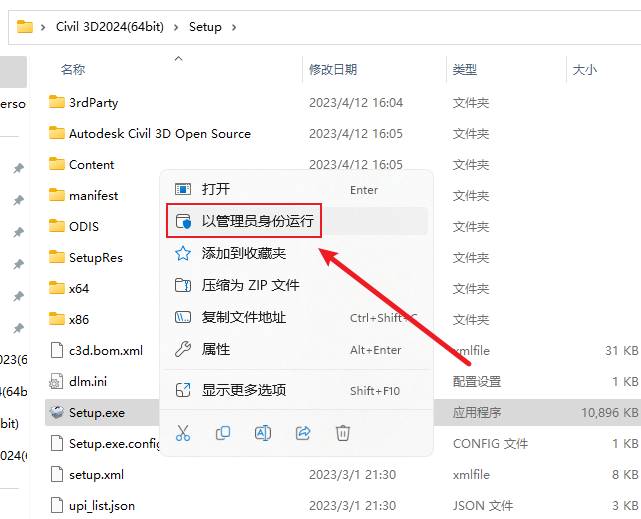Click the CONFIG 文件 type cell

[490, 443]
